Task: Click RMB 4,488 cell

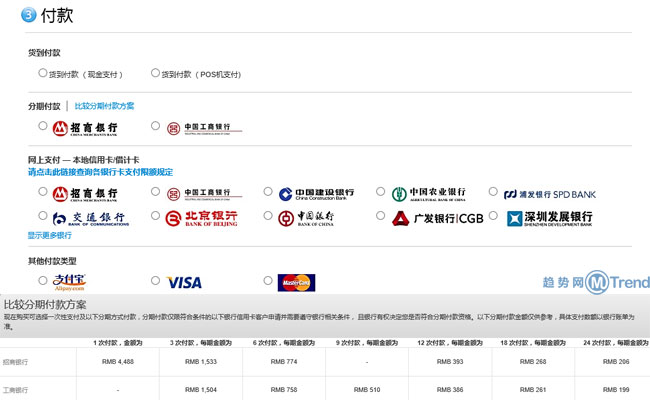Action: click(118, 361)
